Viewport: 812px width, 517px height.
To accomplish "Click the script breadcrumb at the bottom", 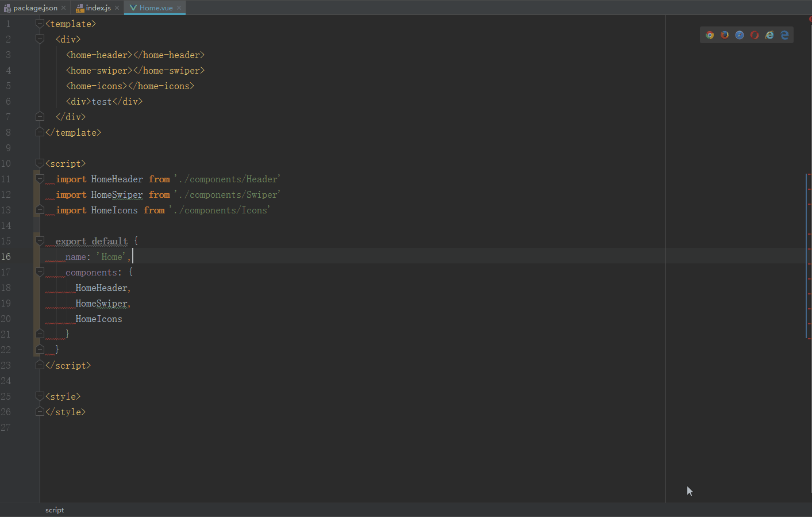I will click(x=55, y=510).
